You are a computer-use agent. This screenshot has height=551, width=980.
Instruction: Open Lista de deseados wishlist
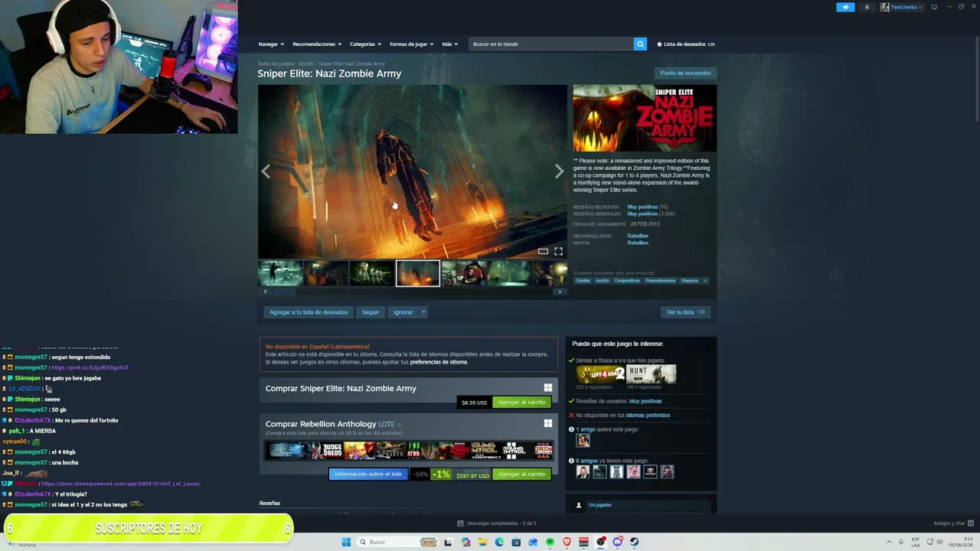click(685, 44)
